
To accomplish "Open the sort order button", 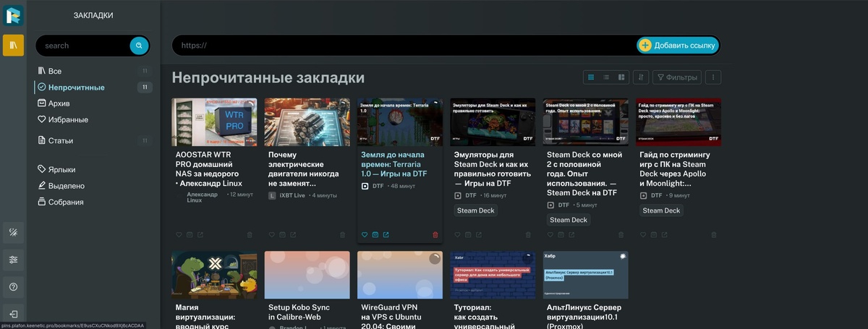I will (x=640, y=77).
